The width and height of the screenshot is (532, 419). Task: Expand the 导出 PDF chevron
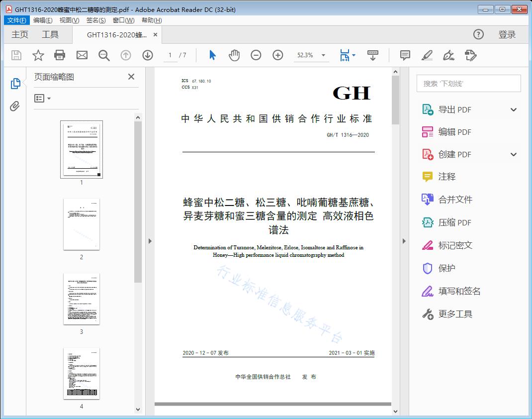pyautogui.click(x=513, y=109)
